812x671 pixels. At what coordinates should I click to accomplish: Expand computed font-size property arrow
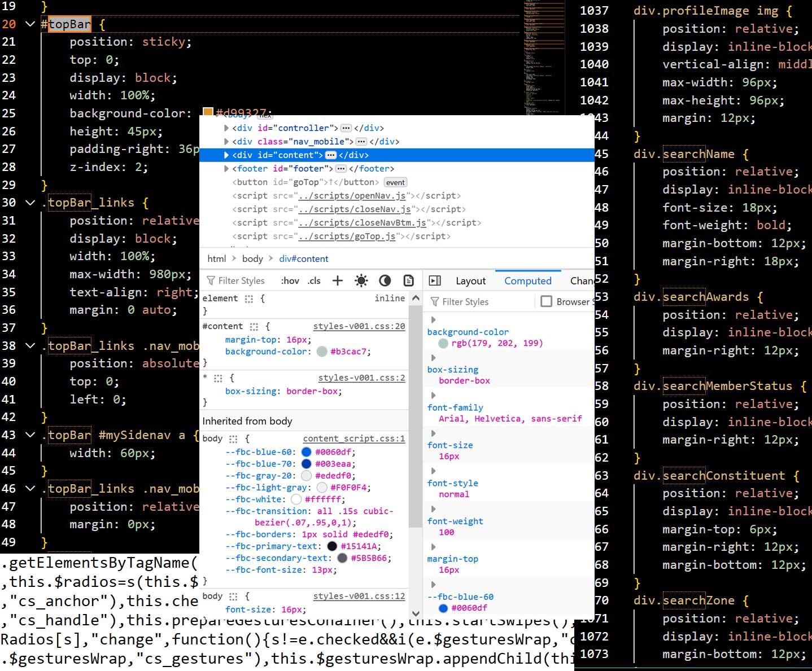(x=434, y=433)
